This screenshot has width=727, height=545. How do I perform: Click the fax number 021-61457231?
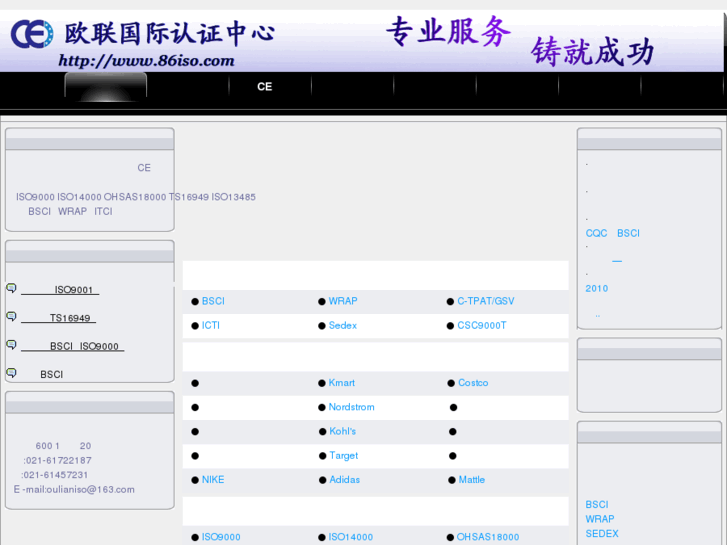tap(56, 474)
